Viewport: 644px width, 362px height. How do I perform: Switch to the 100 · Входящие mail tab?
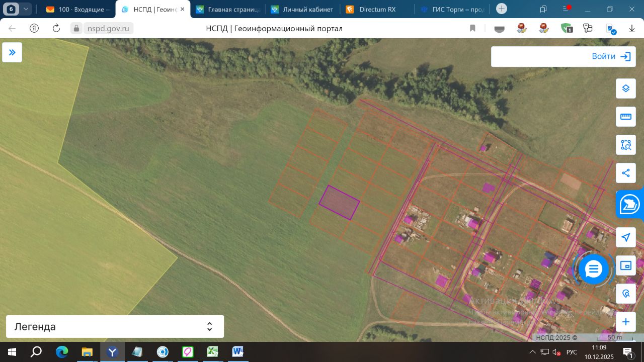click(x=77, y=10)
